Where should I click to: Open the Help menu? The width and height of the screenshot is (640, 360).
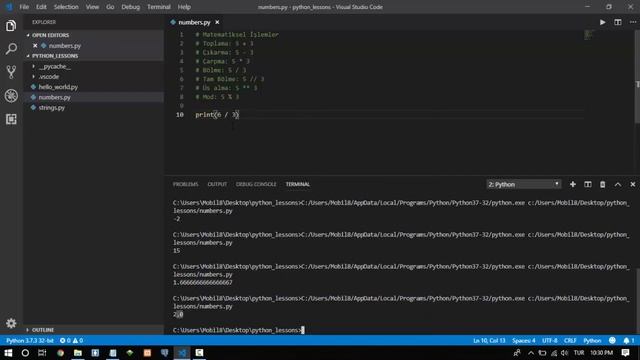(x=184, y=7)
